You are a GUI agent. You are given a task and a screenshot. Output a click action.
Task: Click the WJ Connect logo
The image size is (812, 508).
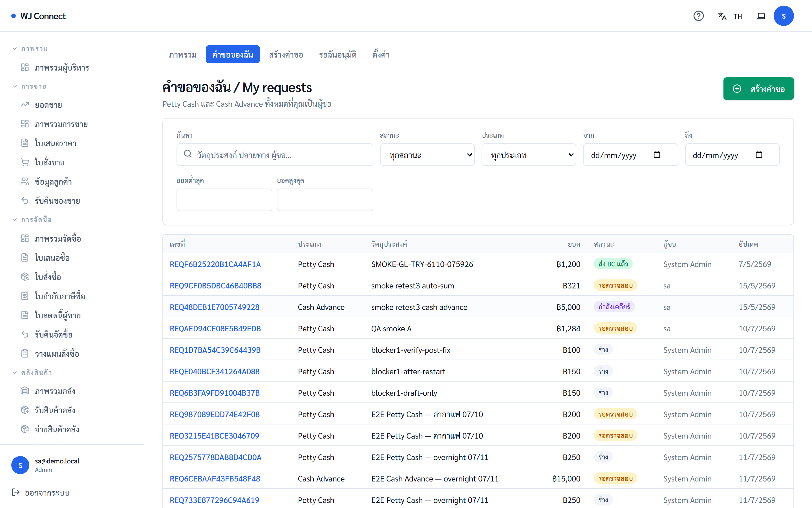point(39,16)
